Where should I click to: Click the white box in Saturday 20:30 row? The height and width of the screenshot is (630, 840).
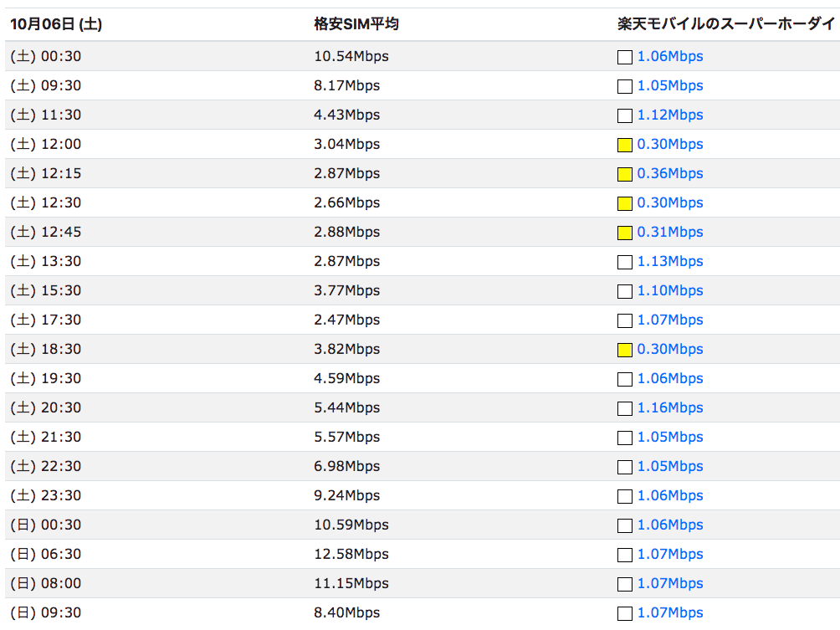[x=625, y=409]
